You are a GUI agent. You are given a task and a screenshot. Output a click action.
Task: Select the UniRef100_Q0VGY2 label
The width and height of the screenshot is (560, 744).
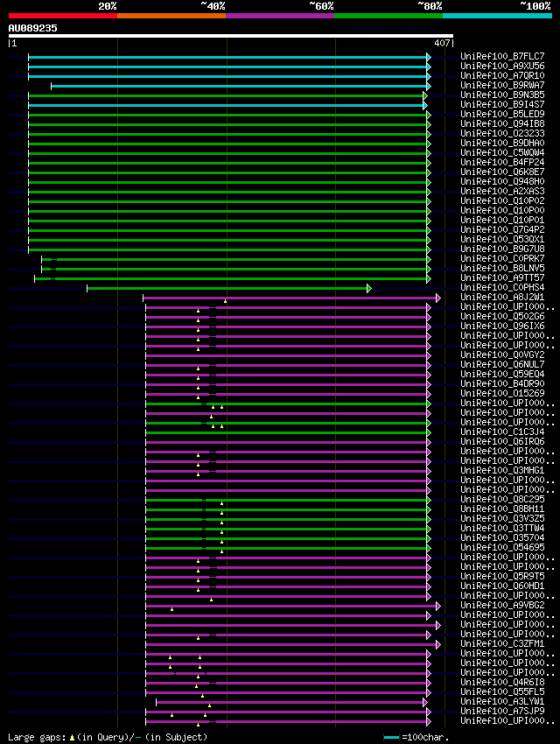point(502,354)
